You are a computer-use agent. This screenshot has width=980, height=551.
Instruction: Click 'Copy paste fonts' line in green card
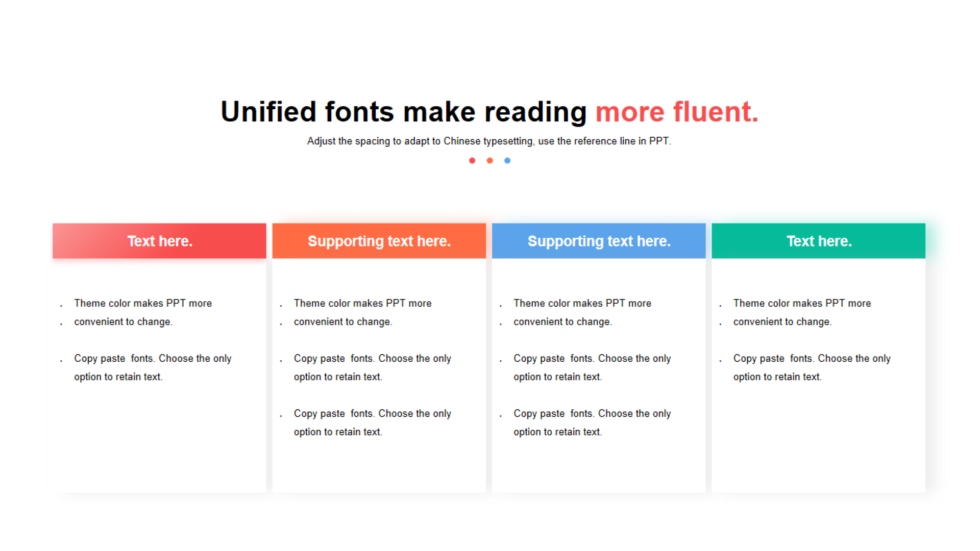(812, 359)
